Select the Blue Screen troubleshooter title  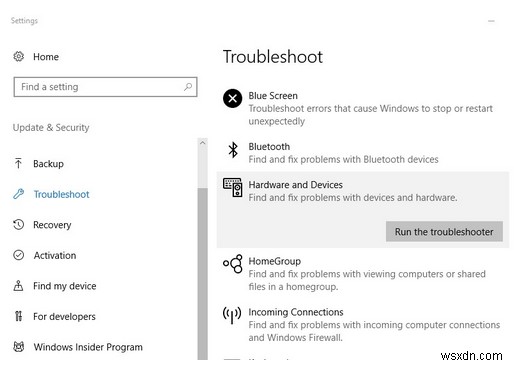coord(273,96)
